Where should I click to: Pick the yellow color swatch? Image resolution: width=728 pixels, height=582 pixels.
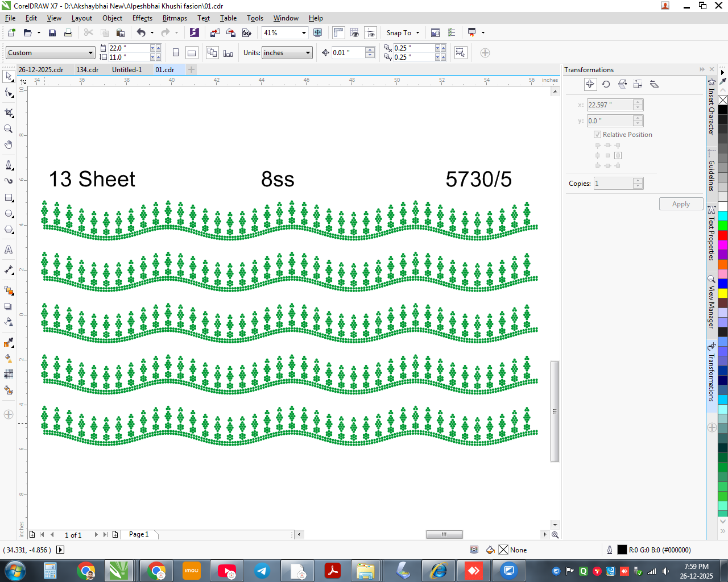point(723,294)
